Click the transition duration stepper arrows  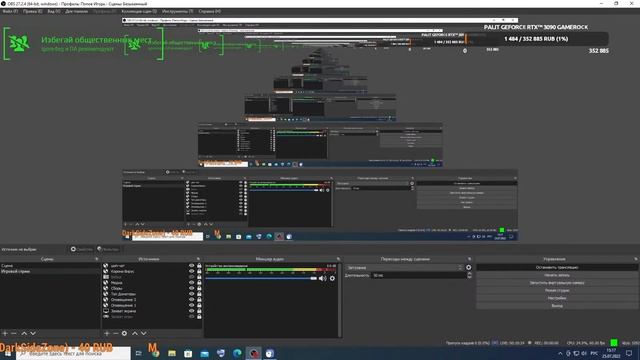(x=469, y=276)
